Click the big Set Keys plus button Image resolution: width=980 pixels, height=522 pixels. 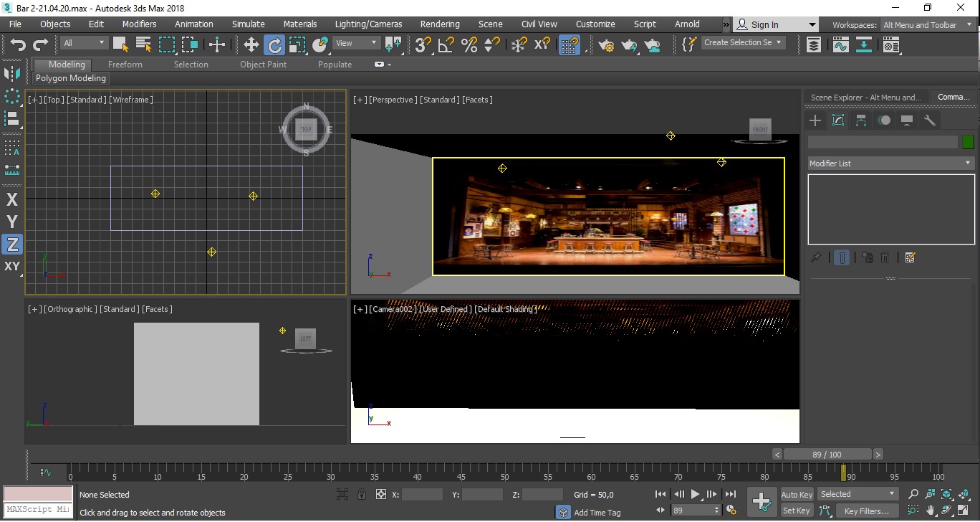tap(762, 501)
